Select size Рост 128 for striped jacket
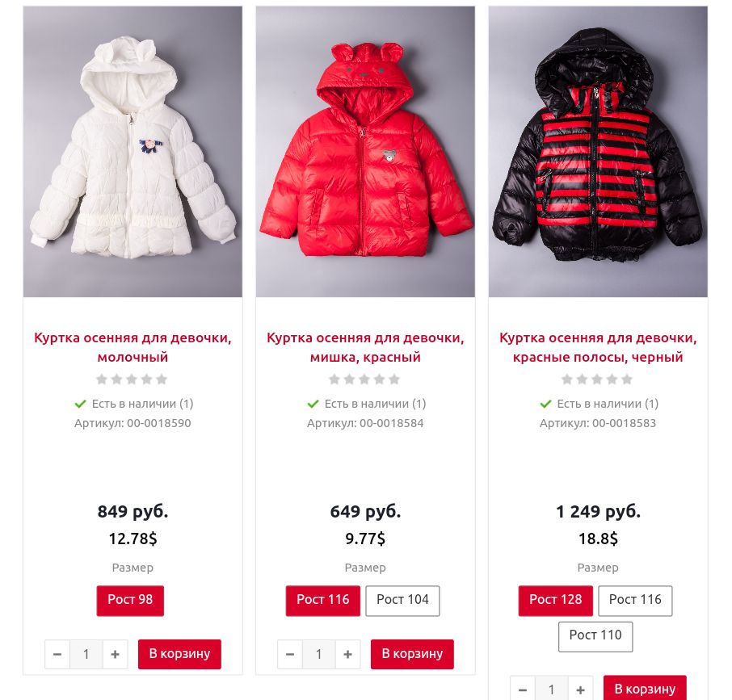 (556, 601)
